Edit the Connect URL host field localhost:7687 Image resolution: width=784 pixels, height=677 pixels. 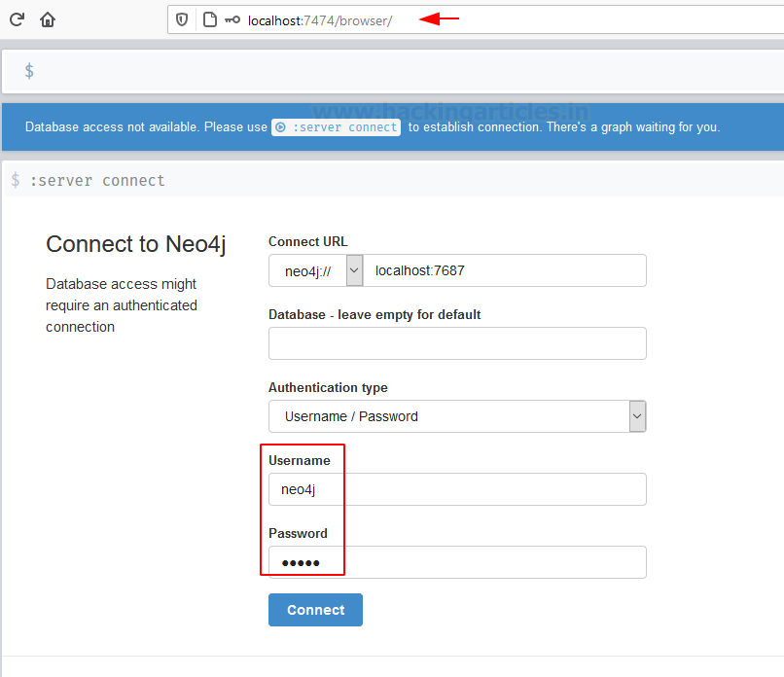click(x=505, y=270)
